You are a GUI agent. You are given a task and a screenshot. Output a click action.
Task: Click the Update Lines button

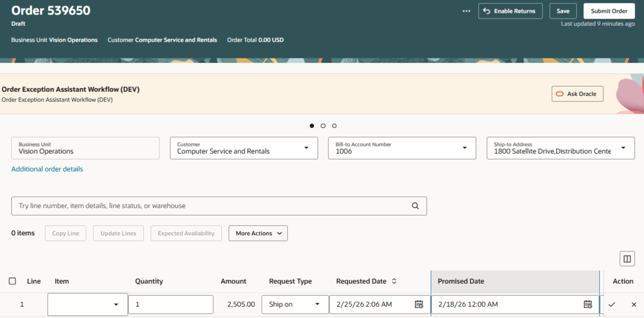(x=118, y=233)
